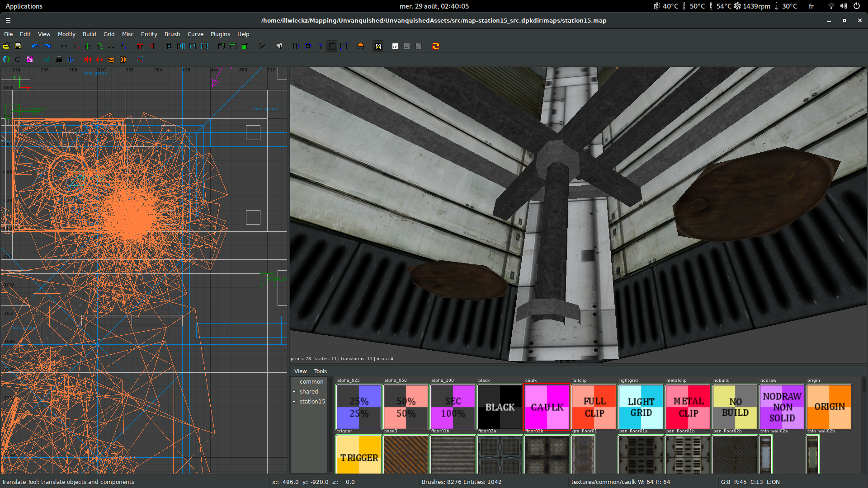868x488 pixels.
Task: Click the rotate/spin entity icon
Action: (7, 59)
